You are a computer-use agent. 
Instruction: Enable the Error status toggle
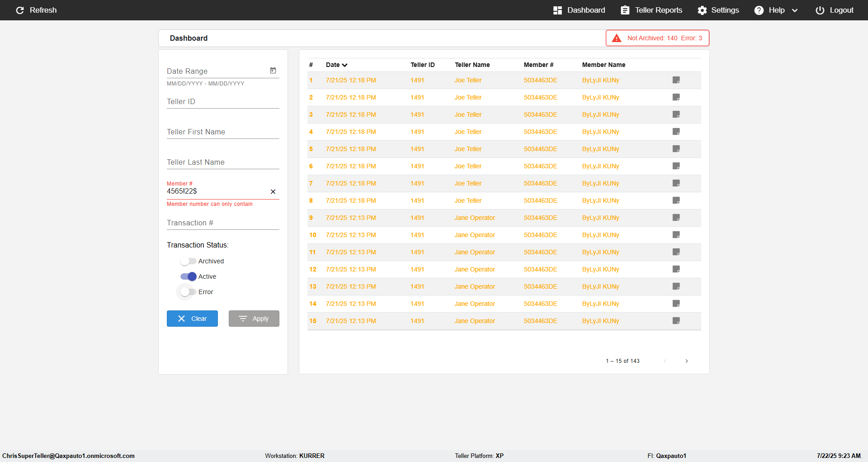pyautogui.click(x=188, y=292)
